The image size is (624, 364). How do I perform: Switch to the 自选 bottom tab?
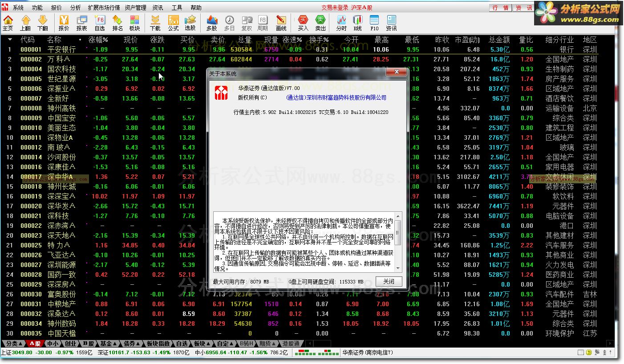(x=182, y=344)
